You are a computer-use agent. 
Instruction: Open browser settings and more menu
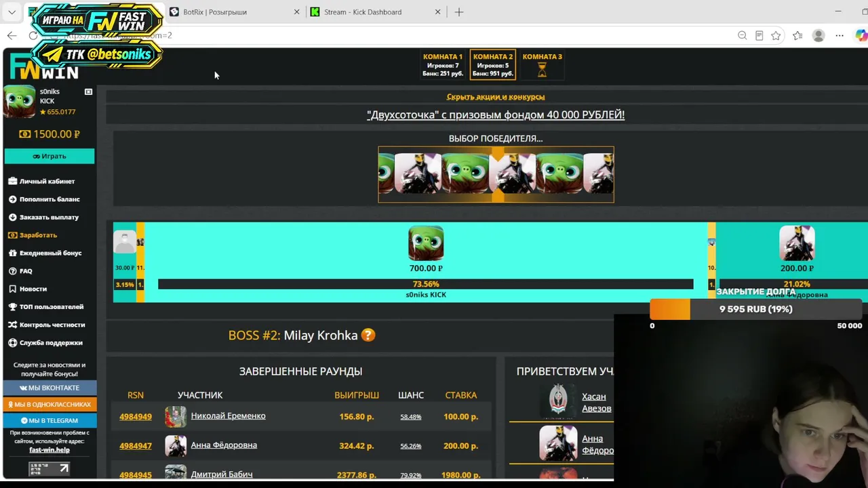[840, 35]
